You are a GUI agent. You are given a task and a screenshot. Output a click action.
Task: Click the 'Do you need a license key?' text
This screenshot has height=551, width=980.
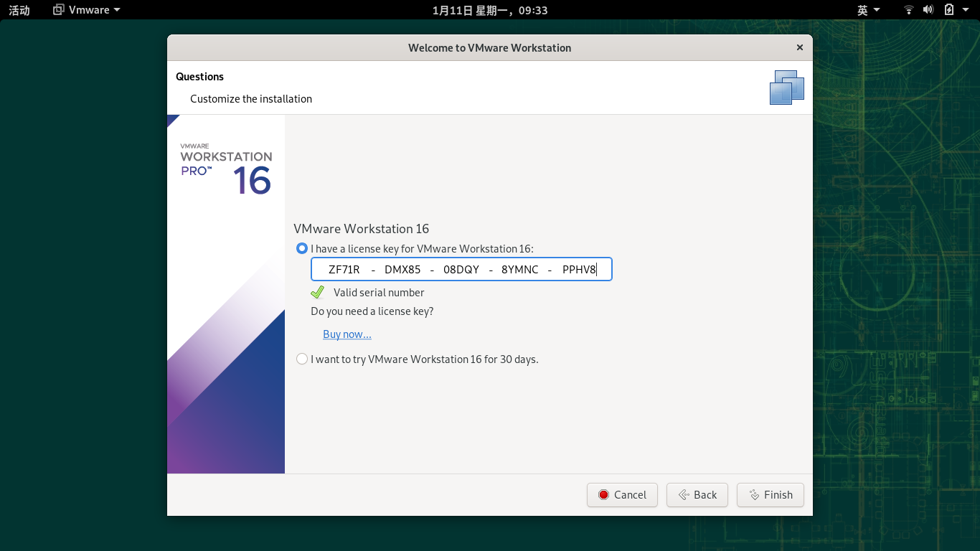pos(372,311)
